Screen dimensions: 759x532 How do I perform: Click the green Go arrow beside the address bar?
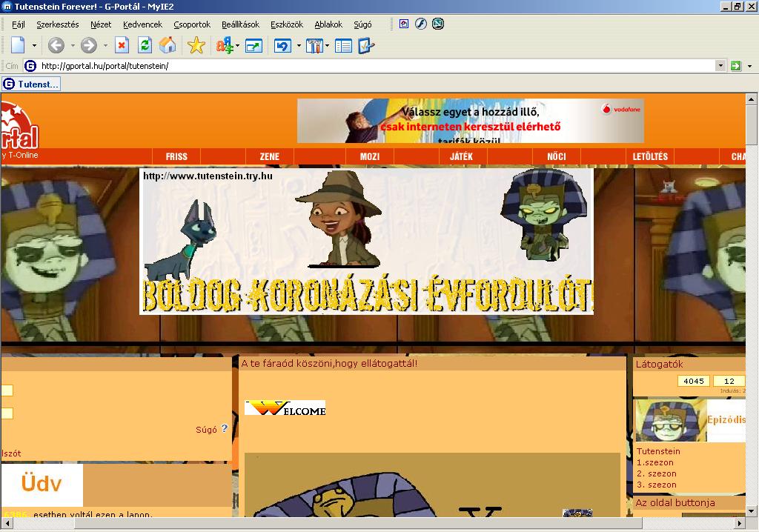click(736, 66)
